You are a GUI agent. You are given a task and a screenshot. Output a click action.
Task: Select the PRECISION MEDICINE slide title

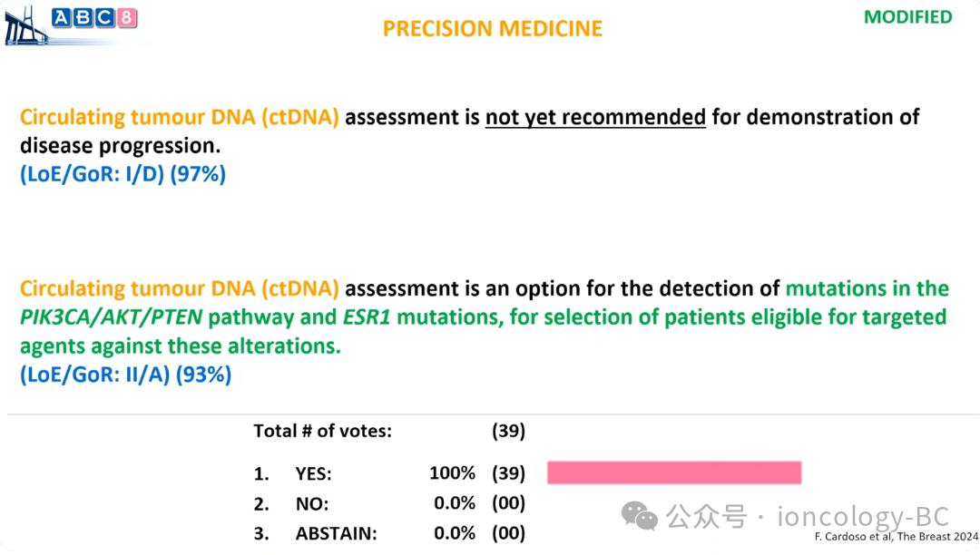pos(492,29)
